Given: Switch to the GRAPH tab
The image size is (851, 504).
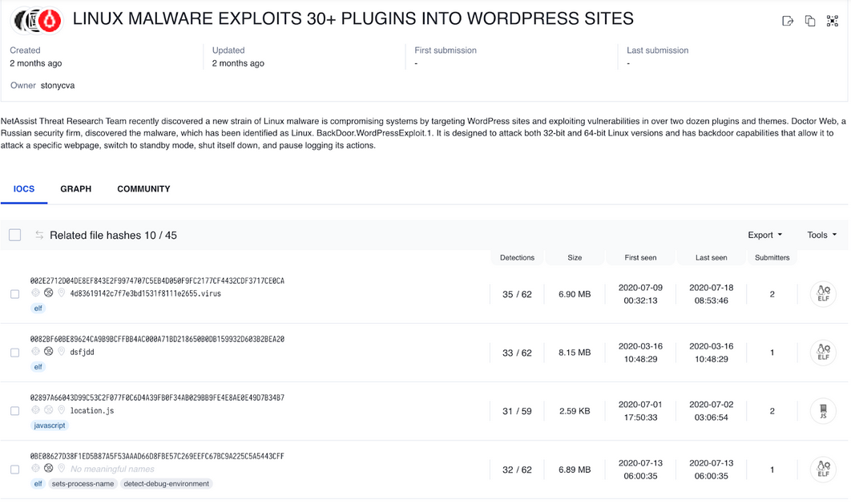Looking at the screenshot, I should pos(75,189).
